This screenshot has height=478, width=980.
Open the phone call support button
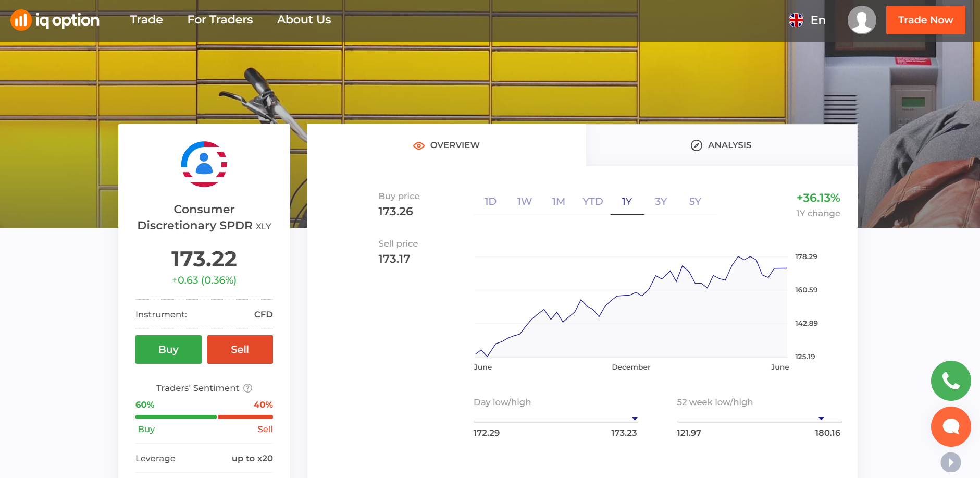click(951, 381)
